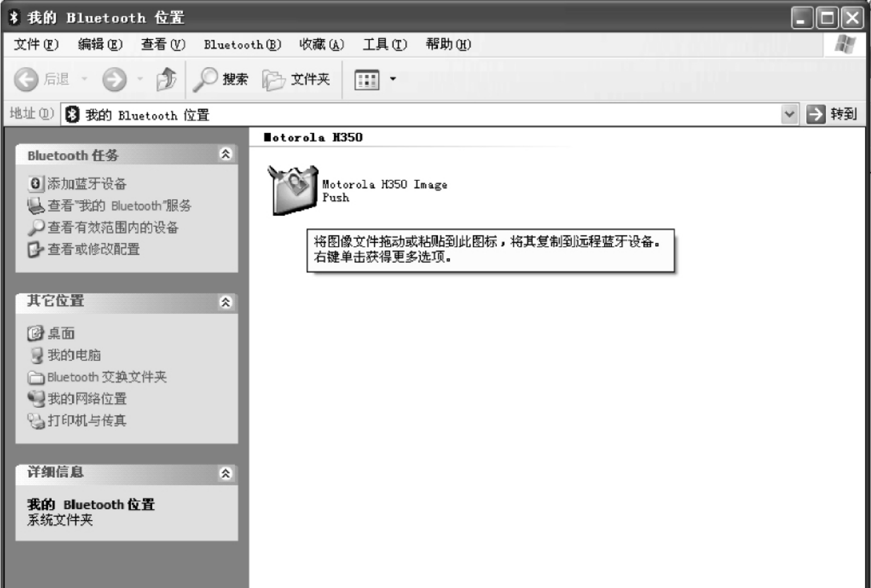Screen dimensions: 871x588
Task: Open the Bluetooth(B) menu
Action: [243, 44]
